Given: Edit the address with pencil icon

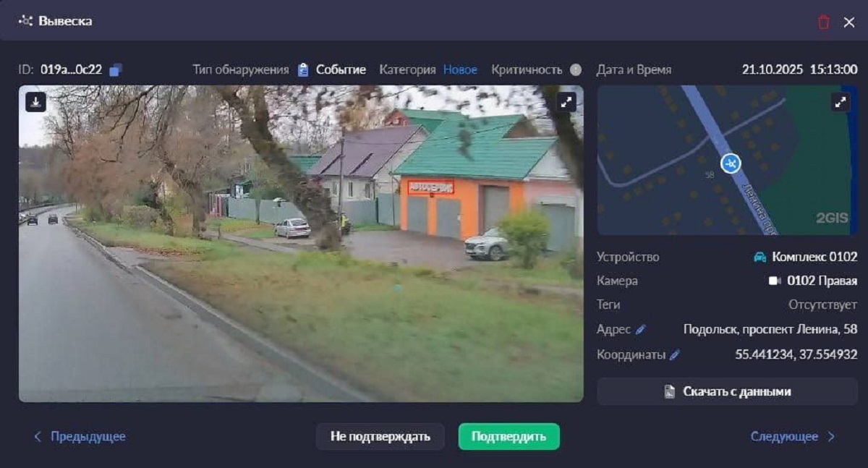Looking at the screenshot, I should coord(640,330).
